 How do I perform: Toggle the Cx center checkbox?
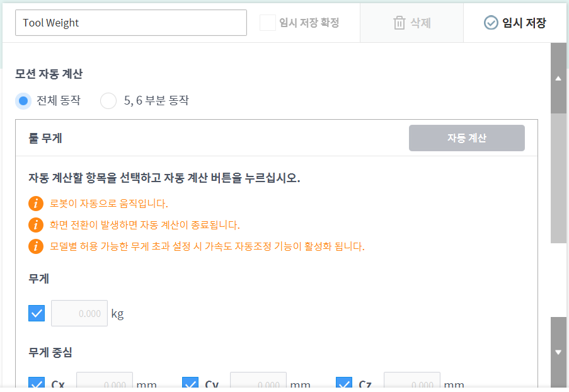coord(37,384)
